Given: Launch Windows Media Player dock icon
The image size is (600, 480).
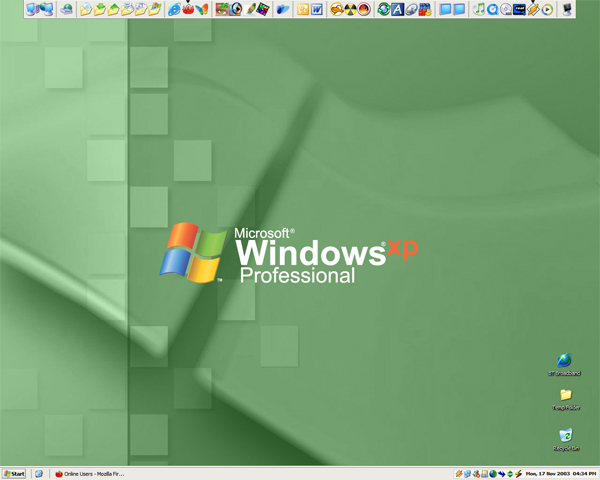Looking at the screenshot, I should pyautogui.click(x=547, y=9).
